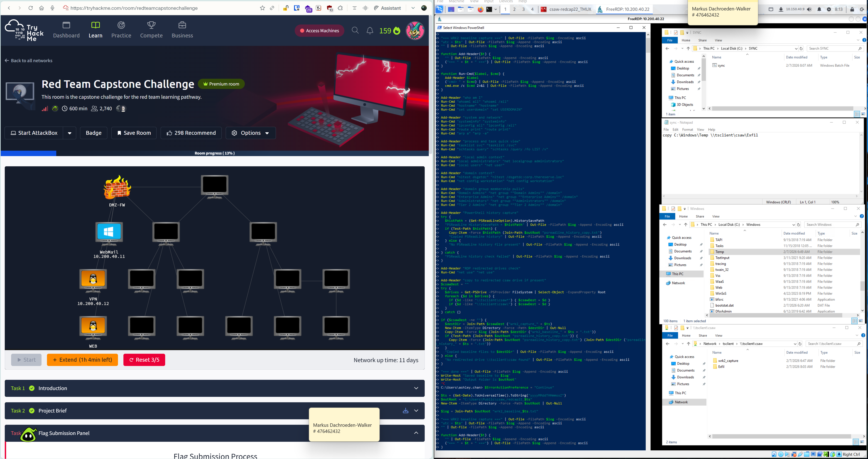The height and width of the screenshot is (459, 868).
Task: Open the Options dropdown menu
Action: (250, 133)
